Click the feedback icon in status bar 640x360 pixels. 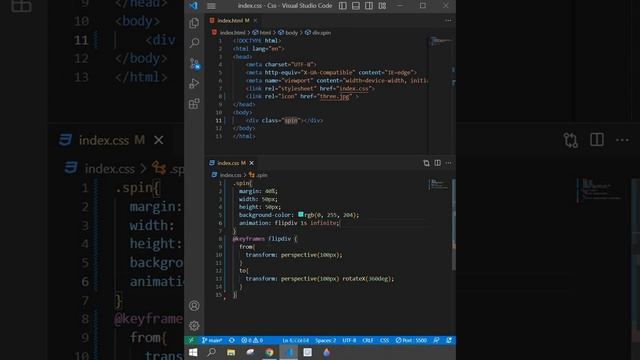tap(436, 340)
